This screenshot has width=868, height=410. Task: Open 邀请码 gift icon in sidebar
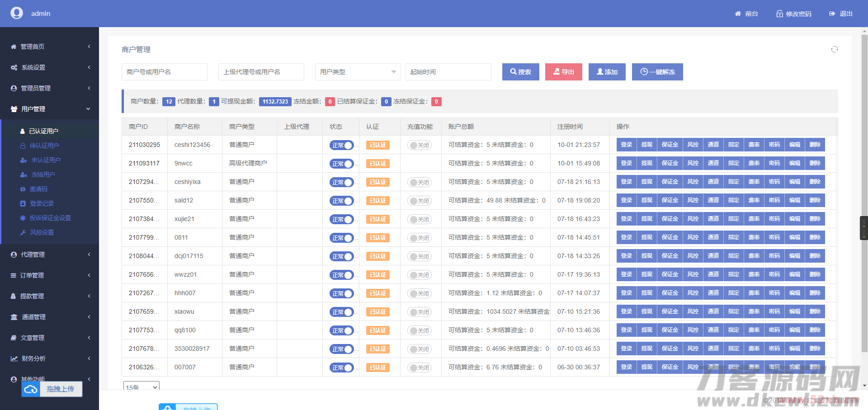coord(23,189)
